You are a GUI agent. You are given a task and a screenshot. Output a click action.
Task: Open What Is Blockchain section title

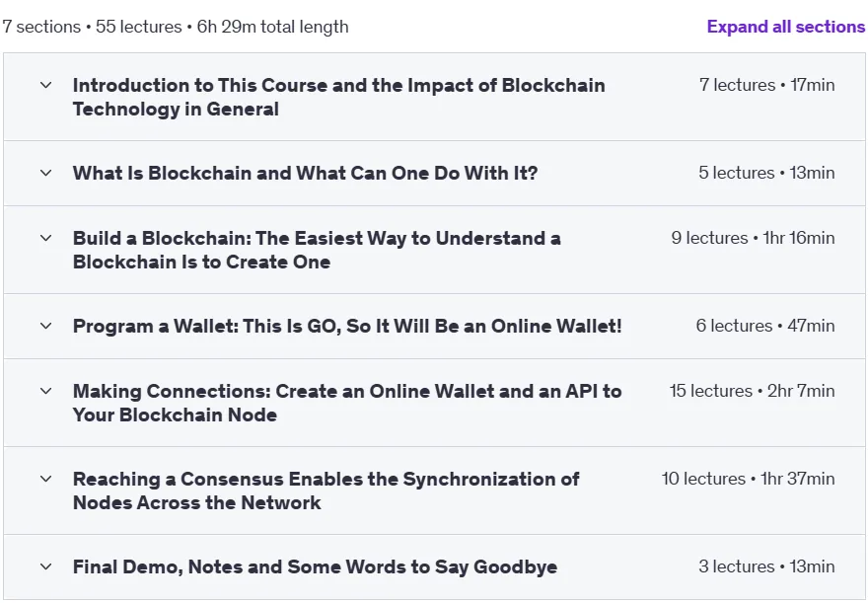point(305,173)
